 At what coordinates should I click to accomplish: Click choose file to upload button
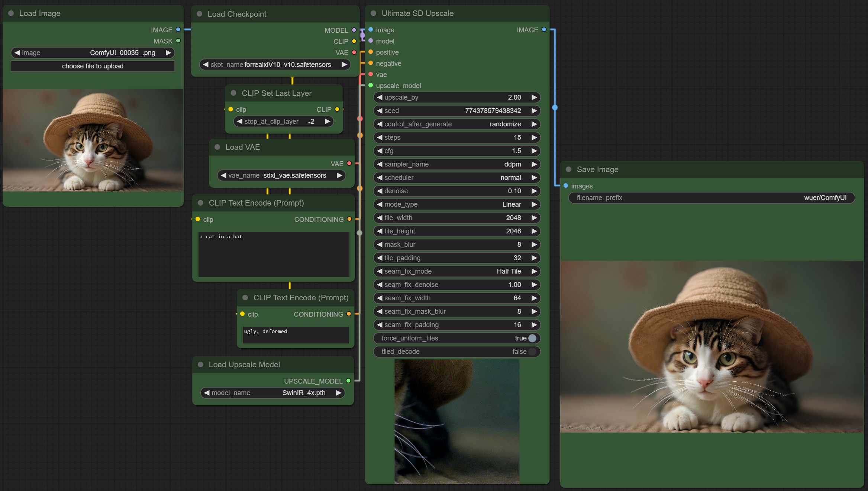point(93,66)
